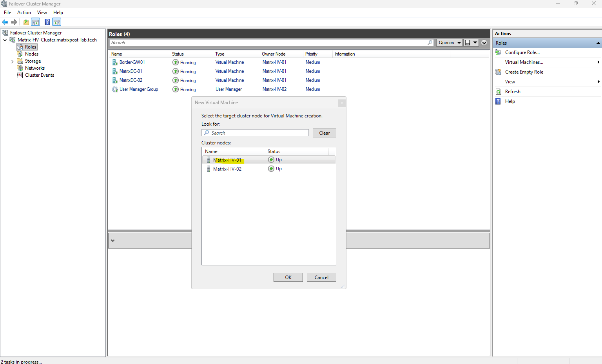Click Matrix-HV-01 server icon
The width and height of the screenshot is (602, 364).
tap(209, 160)
